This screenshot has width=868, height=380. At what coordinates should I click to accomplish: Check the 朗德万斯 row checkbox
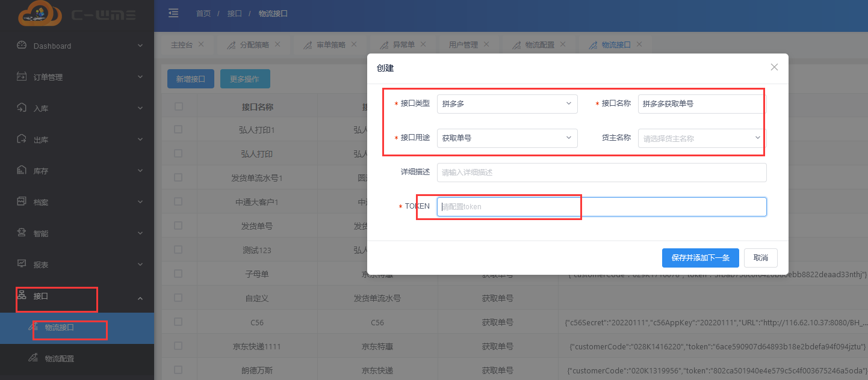(x=178, y=370)
